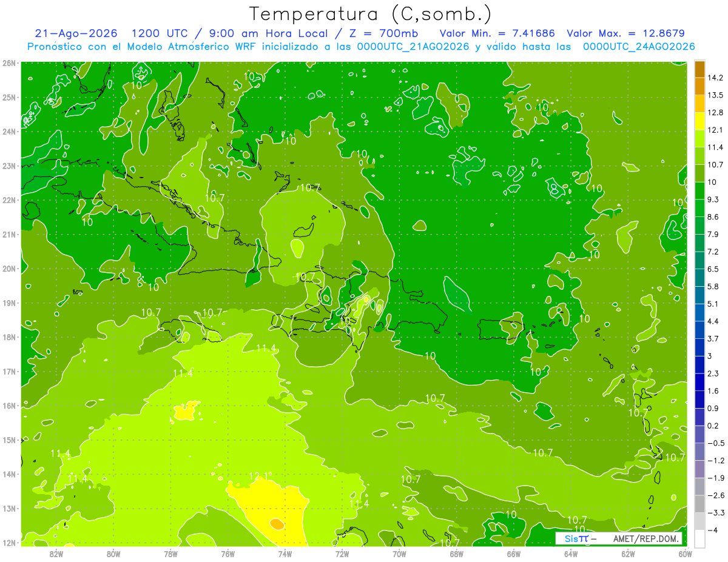Click the '70W' longitude axis label

click(x=399, y=553)
